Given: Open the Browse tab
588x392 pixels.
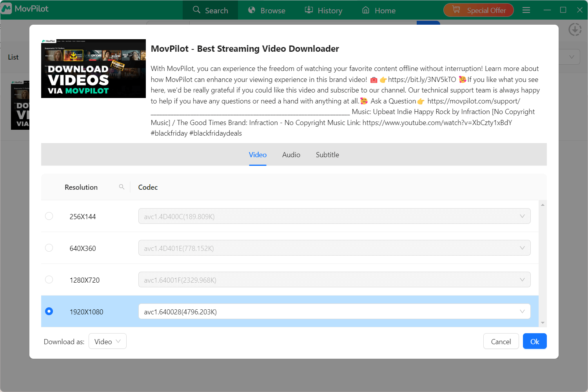Looking at the screenshot, I should click(x=267, y=10).
